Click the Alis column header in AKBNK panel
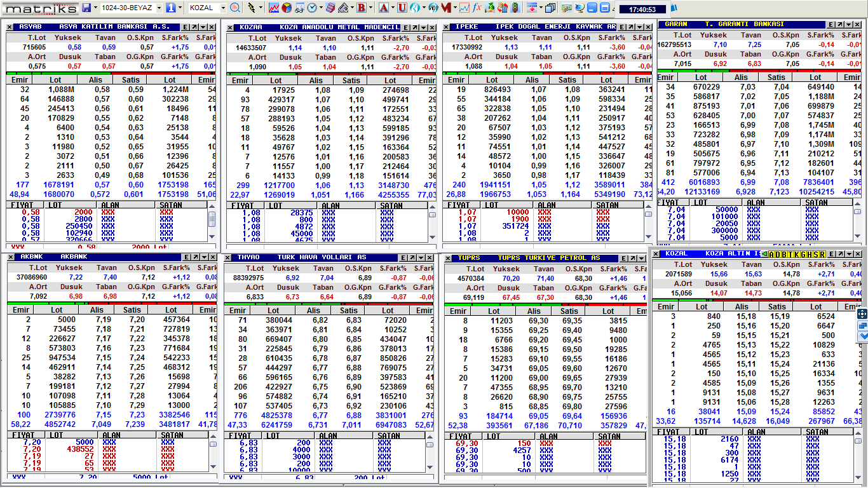This screenshot has height=488, width=868. click(x=97, y=310)
